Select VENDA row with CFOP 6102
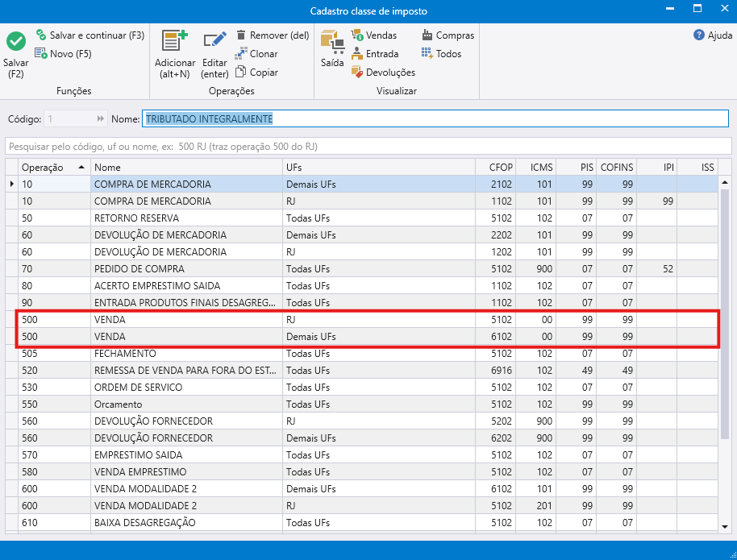This screenshot has height=560, width=737. point(362,336)
